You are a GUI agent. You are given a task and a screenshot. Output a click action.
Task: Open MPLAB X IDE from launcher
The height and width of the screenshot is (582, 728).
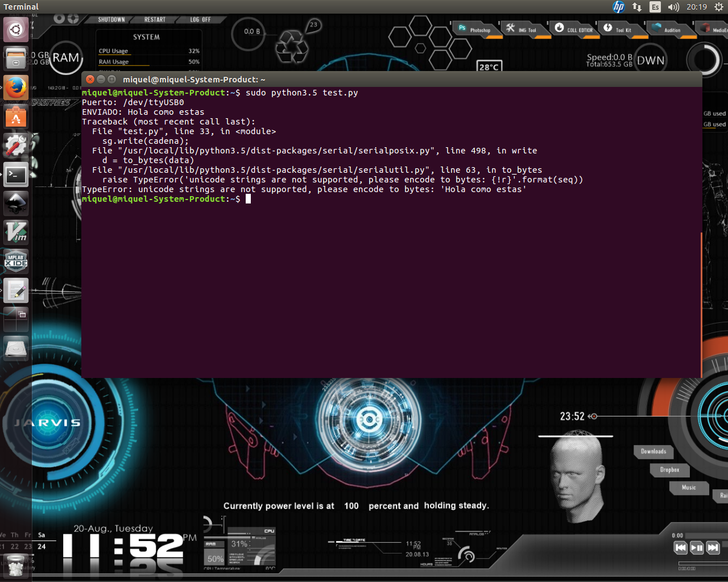pyautogui.click(x=16, y=261)
